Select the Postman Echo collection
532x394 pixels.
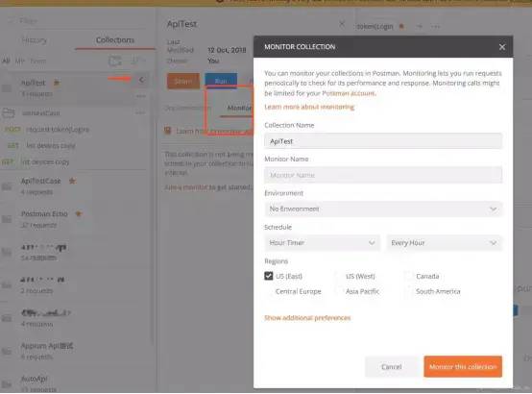pos(44,214)
